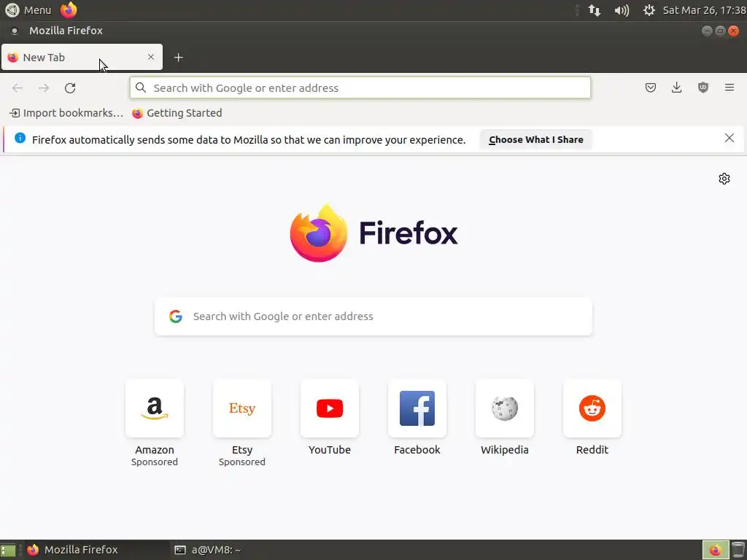The width and height of the screenshot is (747, 560).
Task: Select the New Tab tab
Action: click(x=82, y=57)
